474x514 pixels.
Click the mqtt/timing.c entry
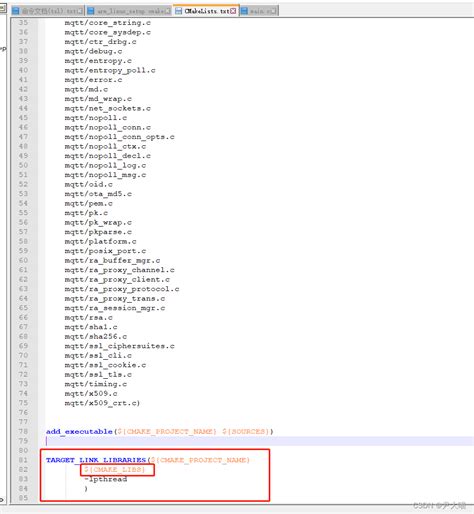pos(96,384)
